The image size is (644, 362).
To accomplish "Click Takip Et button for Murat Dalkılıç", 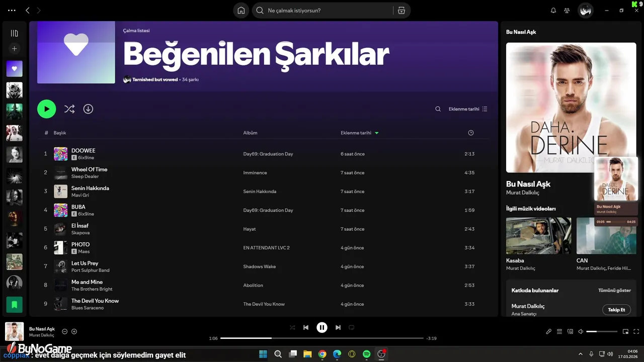I will (616, 310).
